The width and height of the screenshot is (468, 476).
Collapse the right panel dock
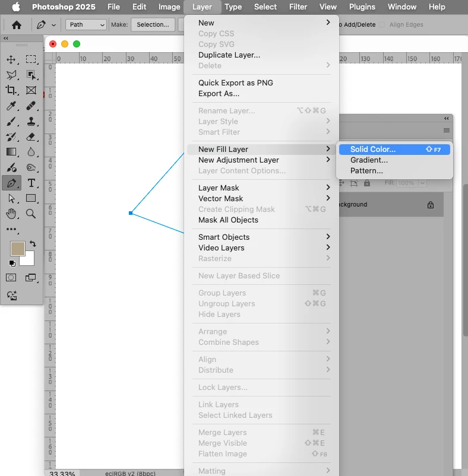446,118
